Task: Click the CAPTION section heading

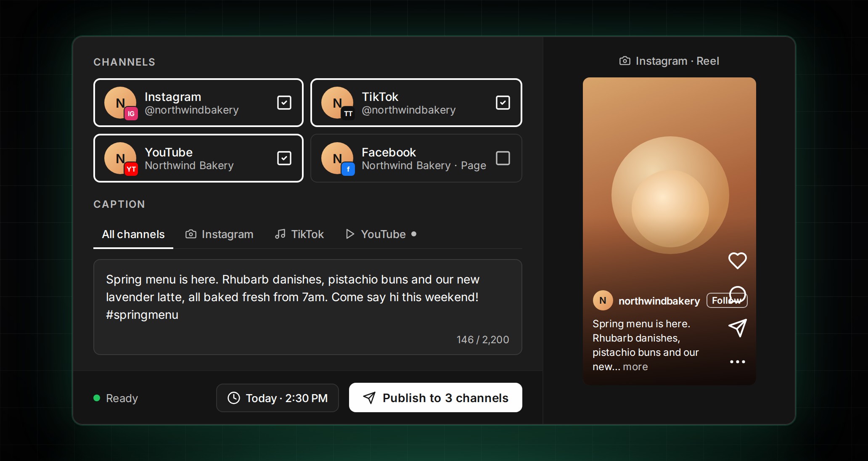Action: (x=119, y=204)
